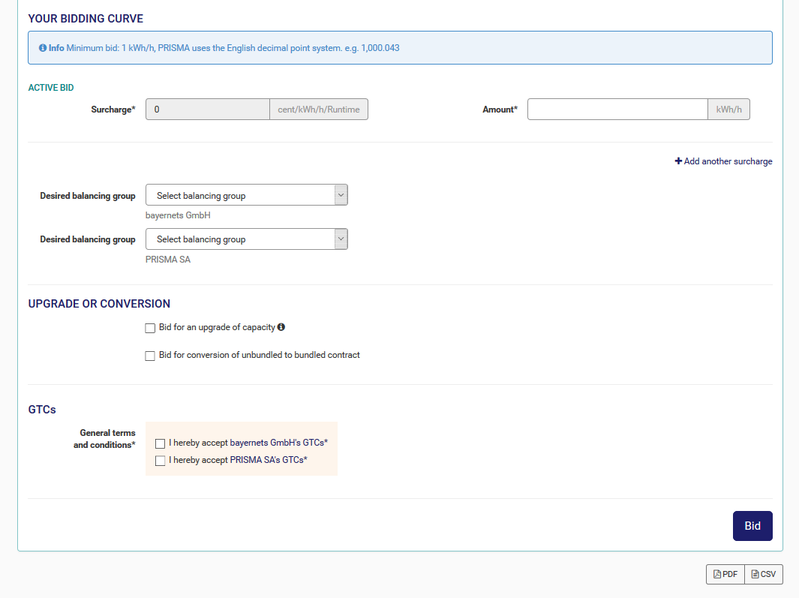
Task: Click the Surcharge input field
Action: click(207, 109)
